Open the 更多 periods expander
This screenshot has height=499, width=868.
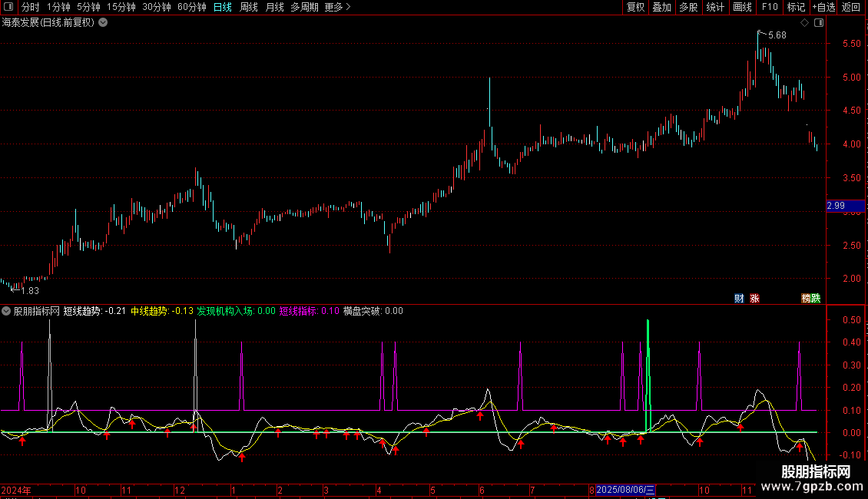pos(337,8)
